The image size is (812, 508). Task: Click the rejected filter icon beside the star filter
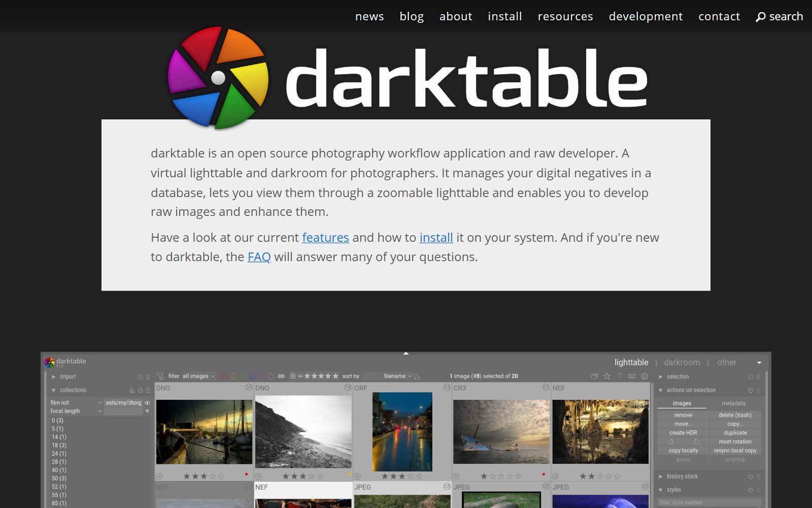coord(293,376)
